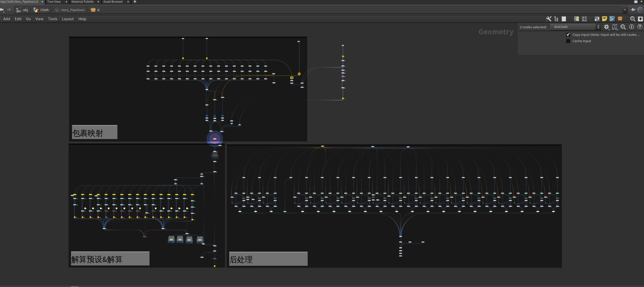Open the network editor tools wrench menu
644x287 pixels.
548,19
